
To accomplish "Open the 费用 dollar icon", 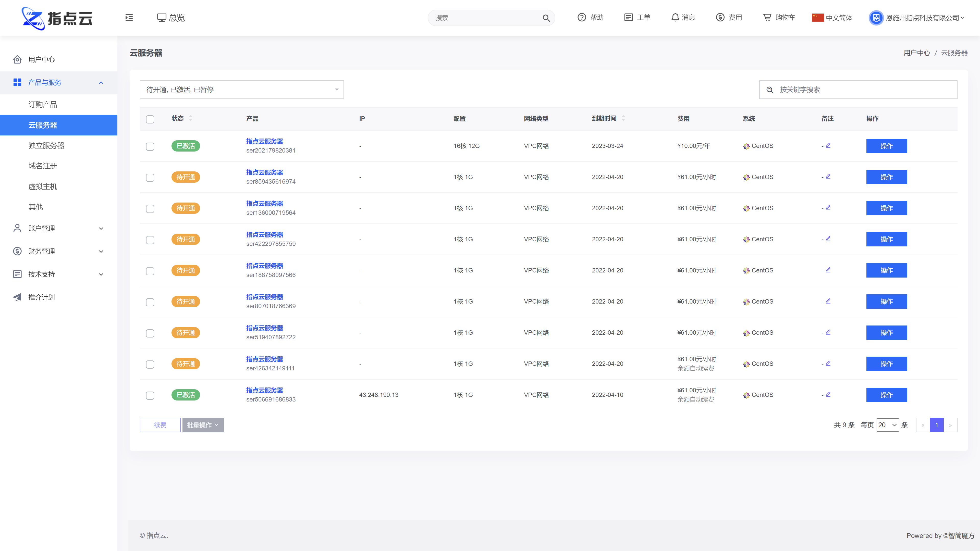I will coord(720,18).
